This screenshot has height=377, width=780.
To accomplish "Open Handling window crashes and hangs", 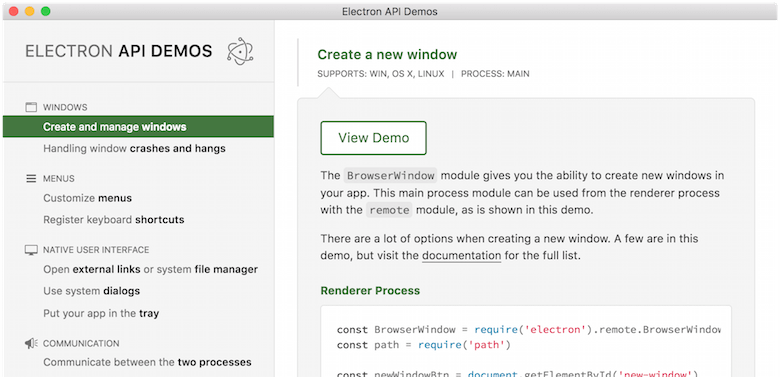I will tap(134, 148).
